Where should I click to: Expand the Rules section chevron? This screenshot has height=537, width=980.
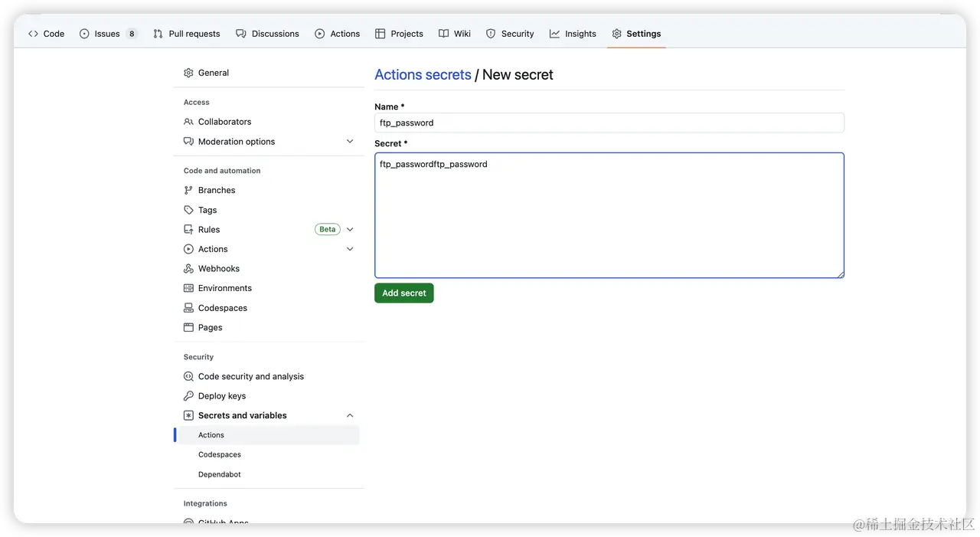point(350,230)
